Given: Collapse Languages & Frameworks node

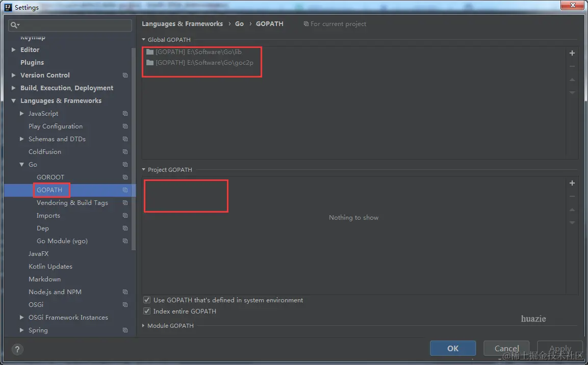Looking at the screenshot, I should 13,100.
